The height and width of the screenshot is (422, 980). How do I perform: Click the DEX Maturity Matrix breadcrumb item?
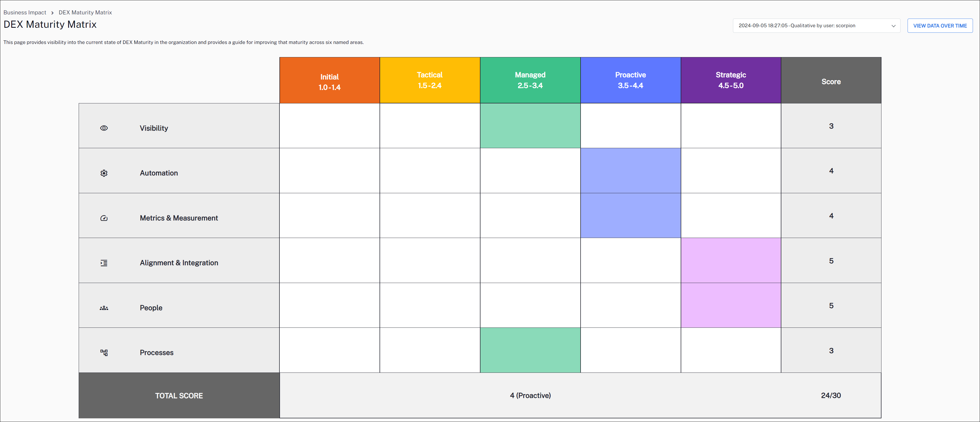pos(85,13)
